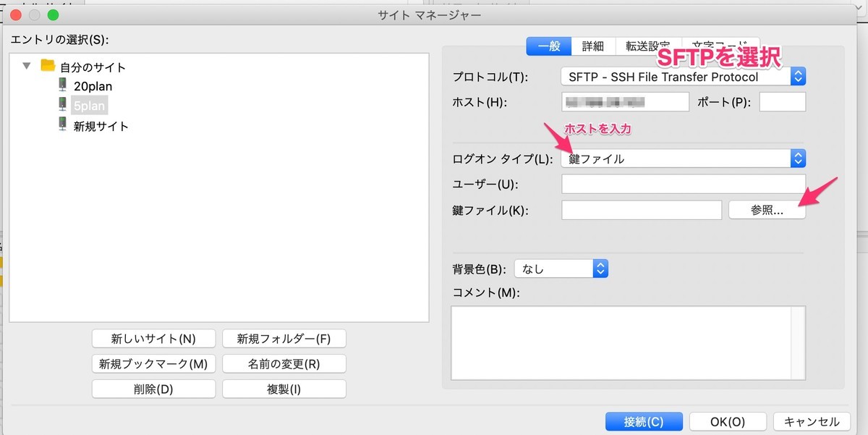The height and width of the screenshot is (435, 868).
Task: Switch to the 詳細 tab
Action: tap(593, 46)
